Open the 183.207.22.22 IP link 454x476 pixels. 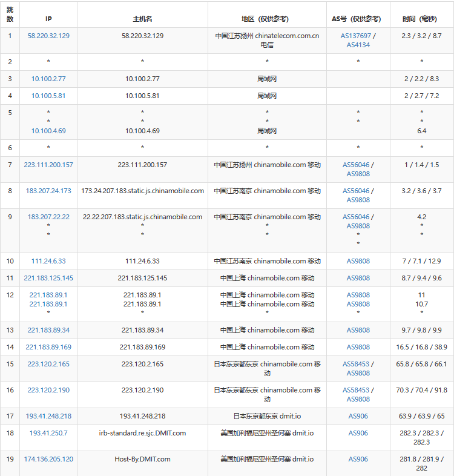[x=48, y=217]
